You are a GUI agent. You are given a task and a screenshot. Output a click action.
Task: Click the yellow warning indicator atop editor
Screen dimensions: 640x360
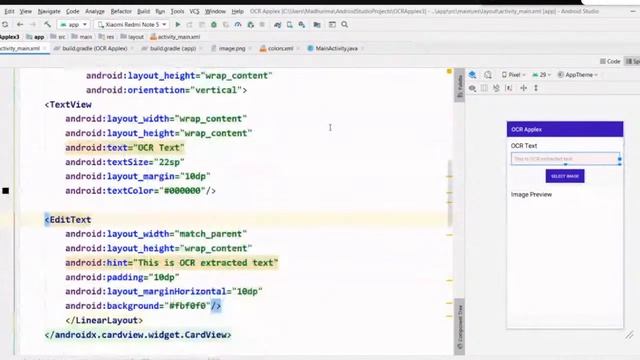pos(449,71)
